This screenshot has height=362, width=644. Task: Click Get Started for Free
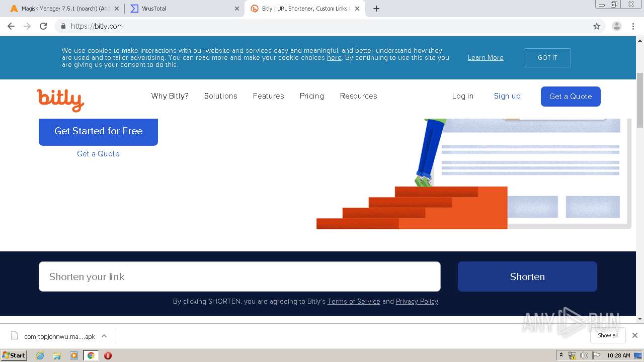[98, 131]
